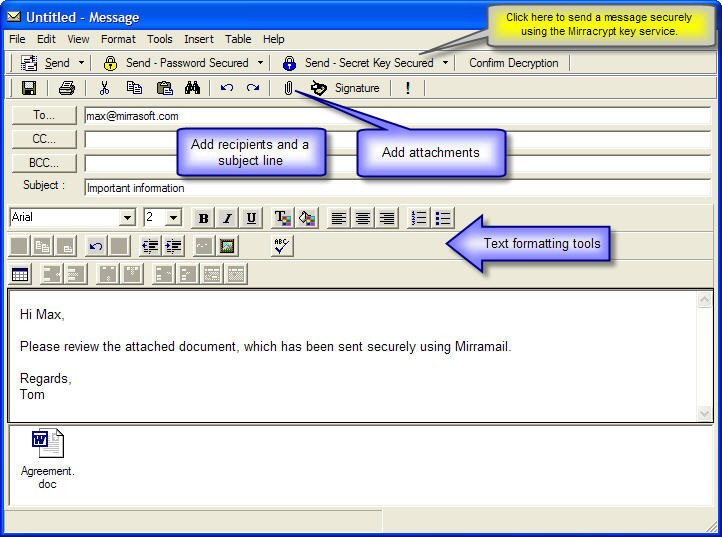Insert picture using image icon
The width and height of the screenshot is (722, 537).
click(227, 246)
